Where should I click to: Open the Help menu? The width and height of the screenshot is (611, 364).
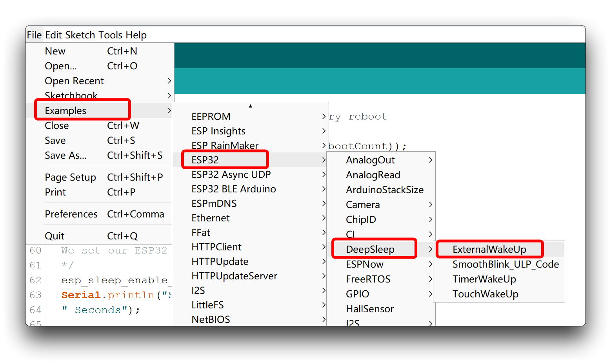coord(136,35)
